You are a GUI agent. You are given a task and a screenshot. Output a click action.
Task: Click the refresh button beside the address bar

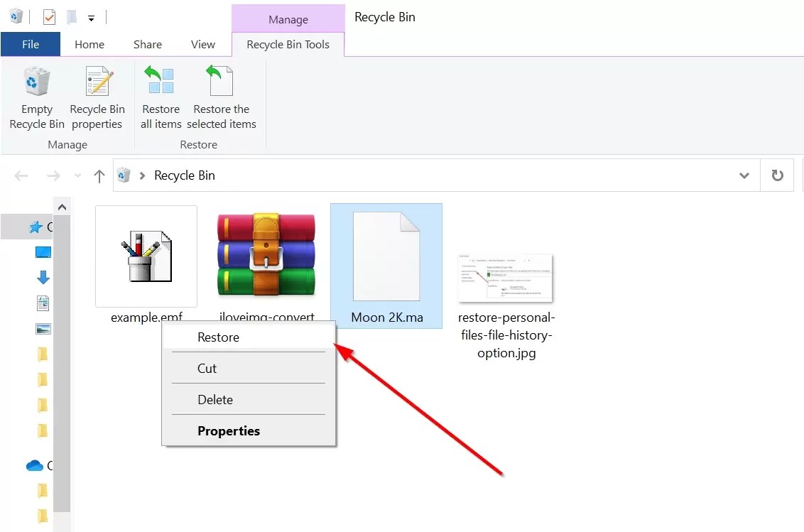(x=777, y=175)
